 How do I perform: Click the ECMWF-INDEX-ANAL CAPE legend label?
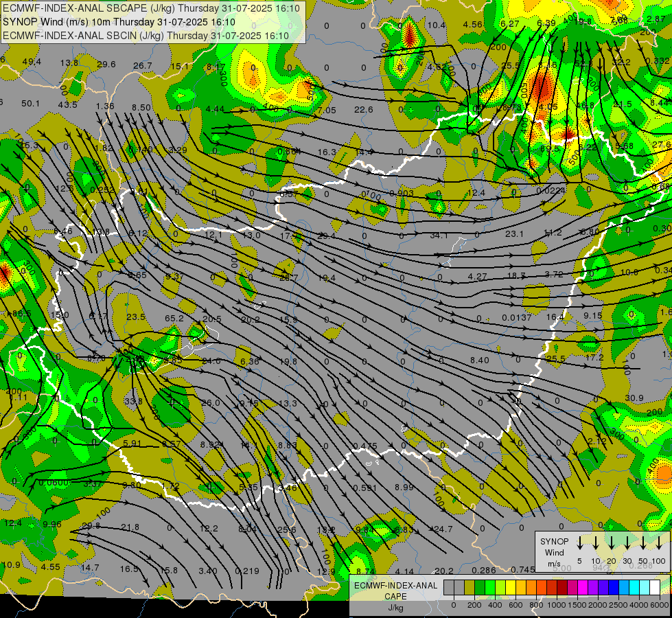point(395,596)
